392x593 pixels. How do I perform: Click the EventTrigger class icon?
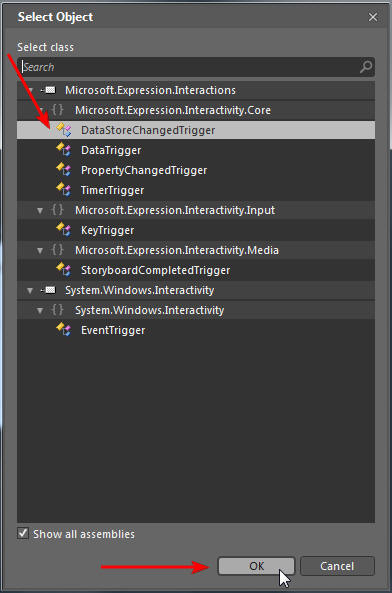pos(64,330)
